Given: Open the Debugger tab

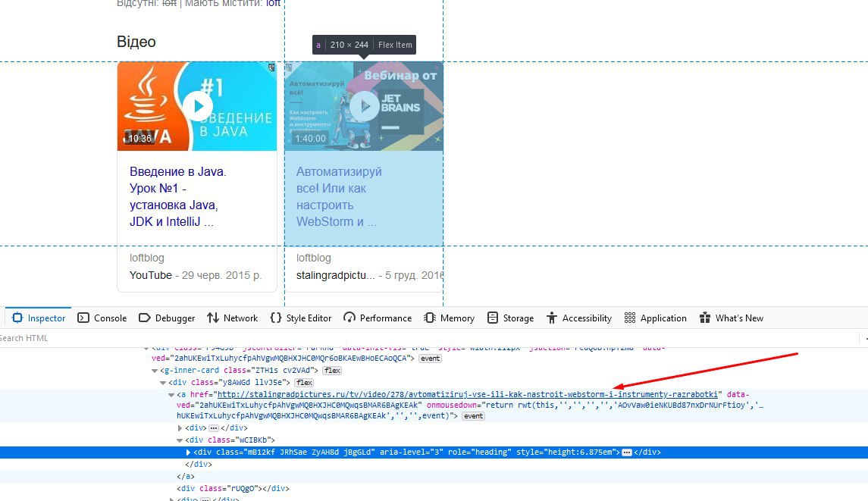Looking at the screenshot, I should point(167,318).
